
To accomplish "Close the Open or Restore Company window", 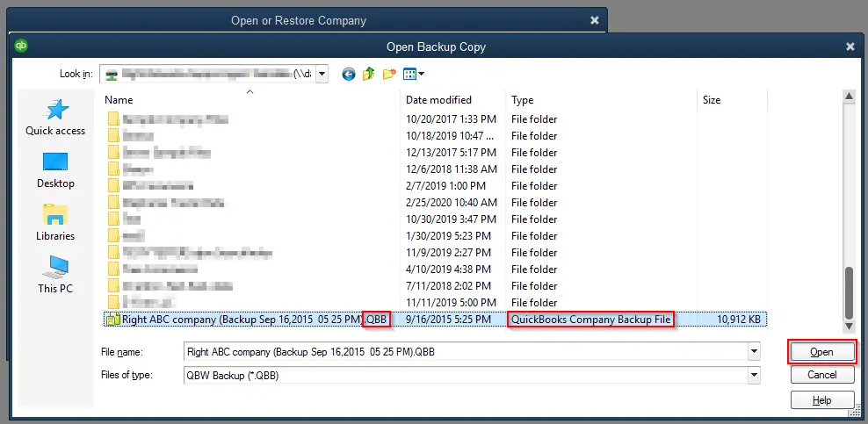I will [595, 20].
